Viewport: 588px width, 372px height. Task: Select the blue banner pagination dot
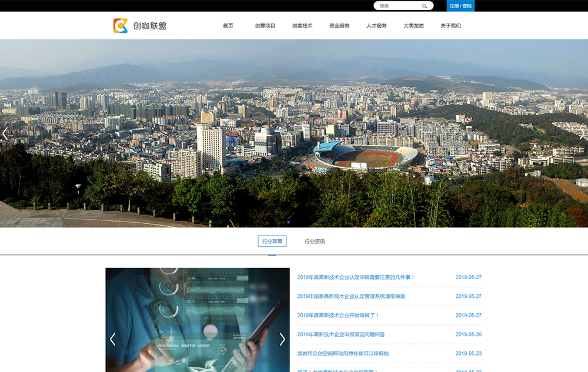(x=288, y=222)
